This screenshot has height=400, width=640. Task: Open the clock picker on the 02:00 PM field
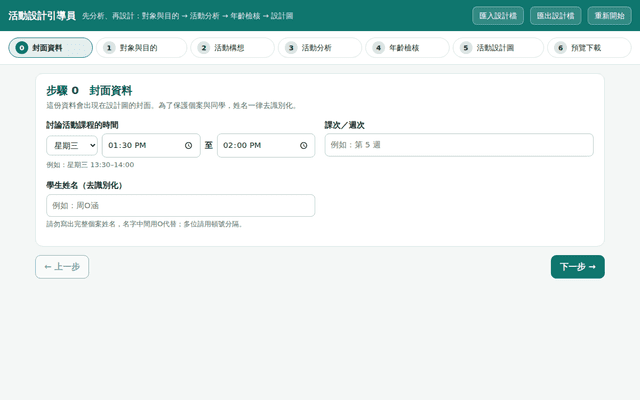click(303, 145)
